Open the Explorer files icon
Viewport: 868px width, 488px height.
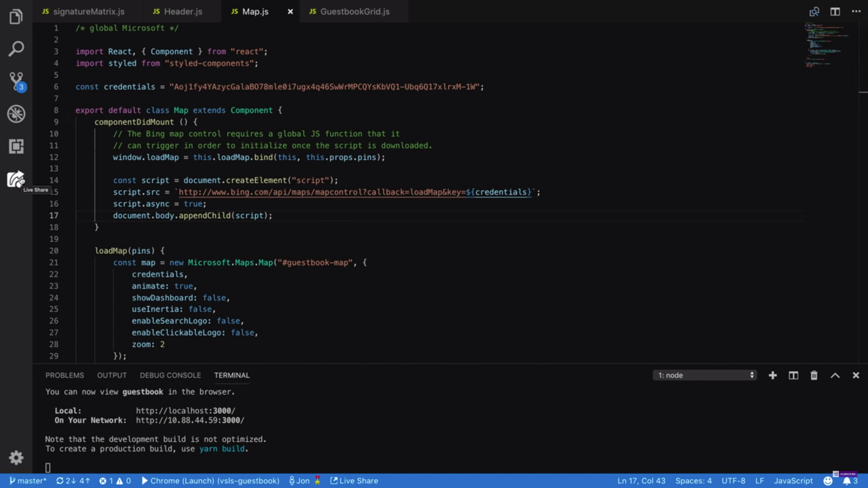click(x=16, y=17)
